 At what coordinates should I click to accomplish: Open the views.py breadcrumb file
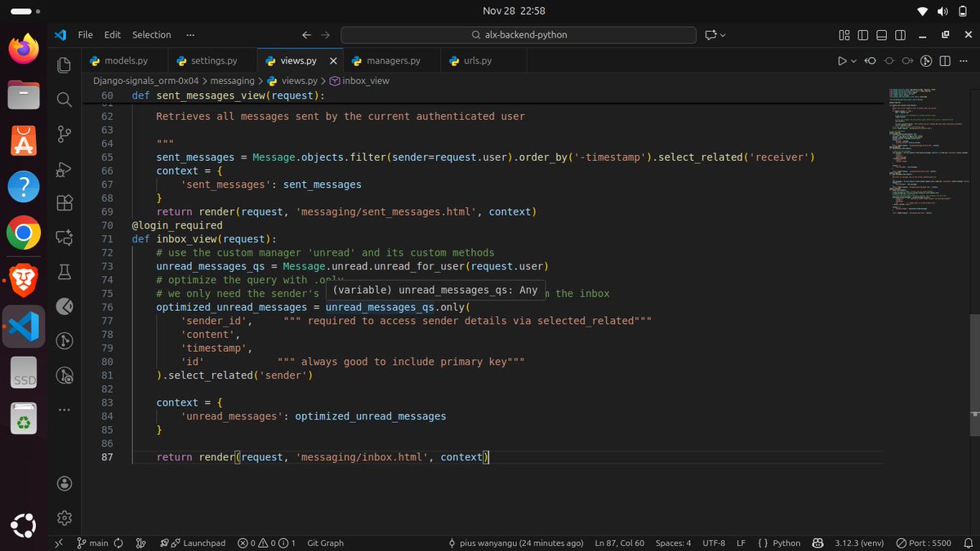tap(293, 81)
